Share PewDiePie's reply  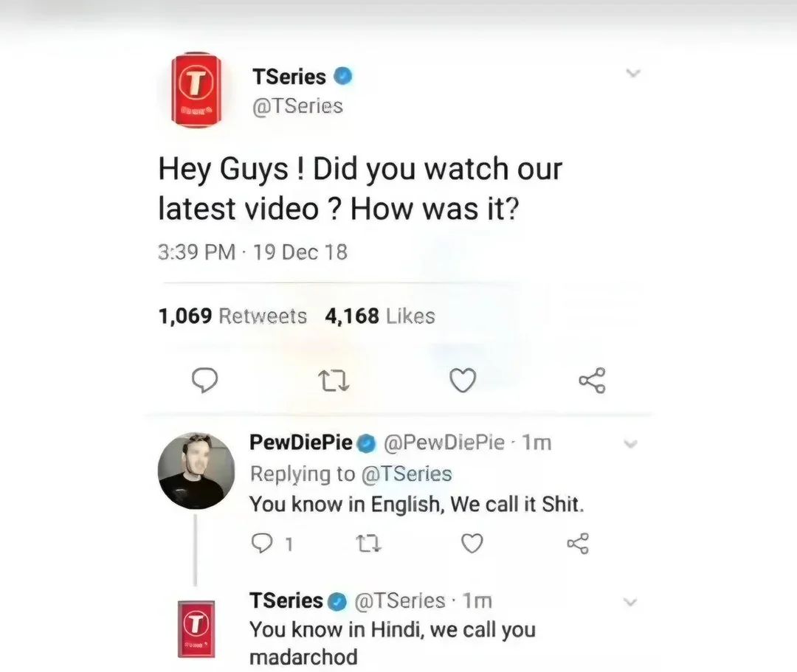(578, 544)
